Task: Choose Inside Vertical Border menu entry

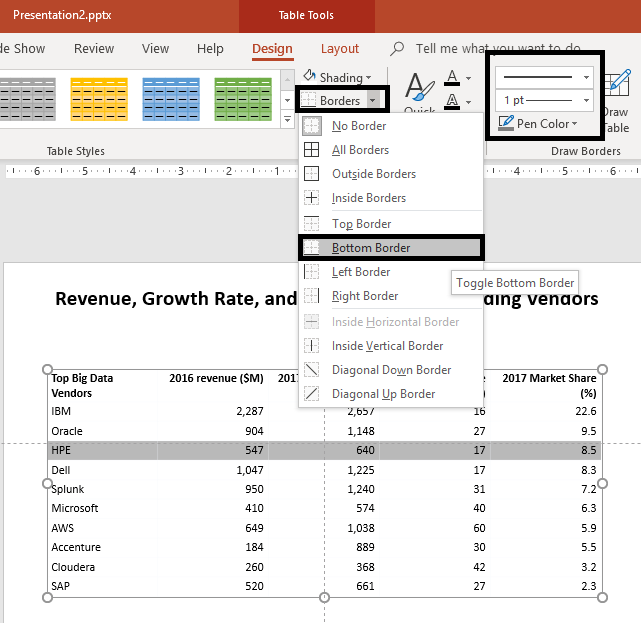Action: click(391, 346)
